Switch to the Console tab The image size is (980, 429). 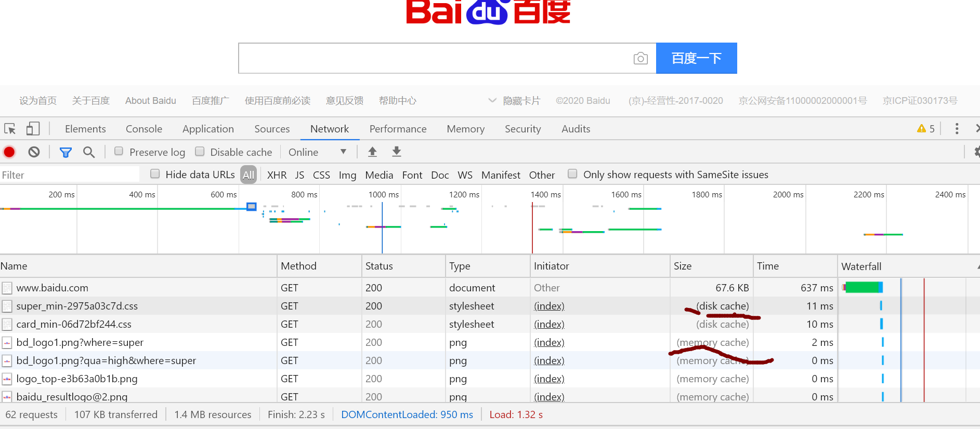[144, 129]
